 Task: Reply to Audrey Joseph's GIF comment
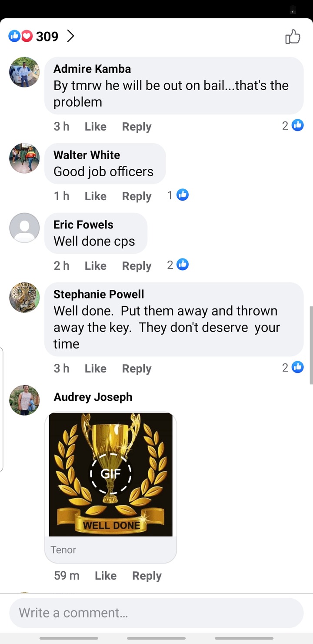click(147, 576)
